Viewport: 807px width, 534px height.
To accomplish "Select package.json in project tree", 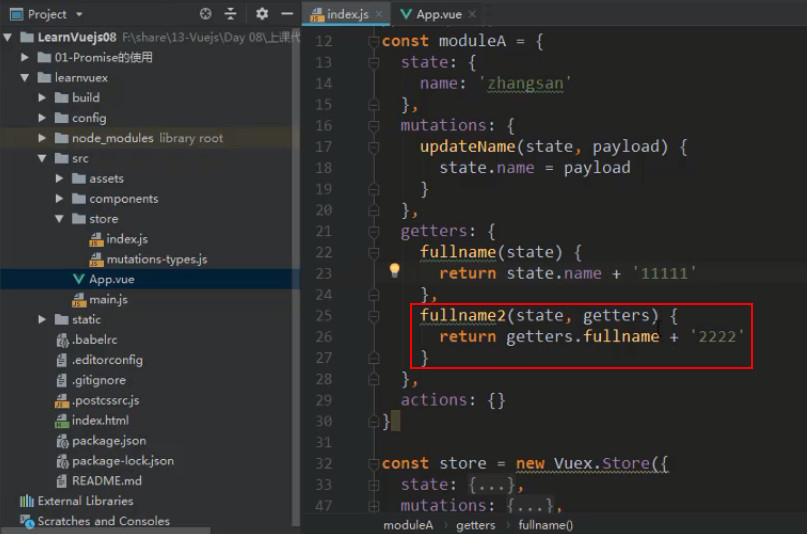I will pos(101,440).
